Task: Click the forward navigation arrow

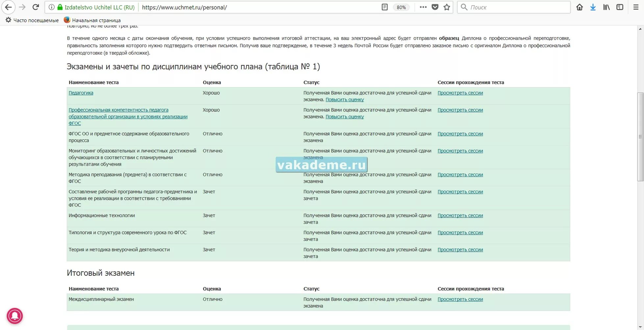Action: [22, 7]
